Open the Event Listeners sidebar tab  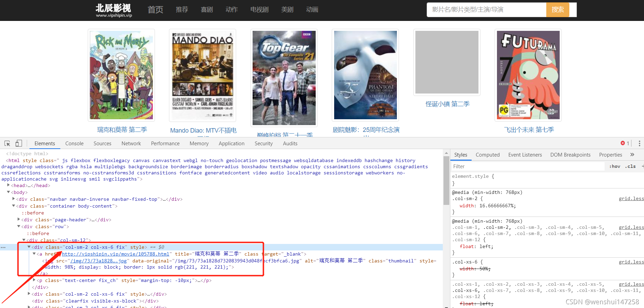tap(525, 155)
